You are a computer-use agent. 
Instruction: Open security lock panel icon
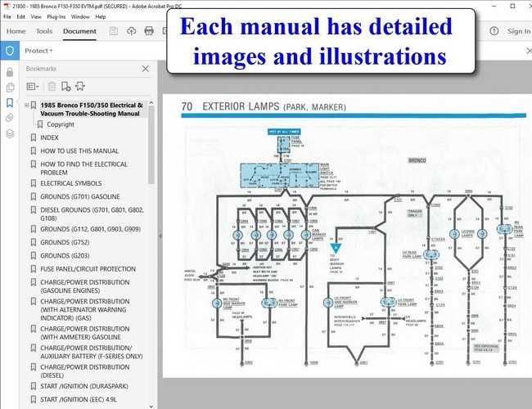pyautogui.click(x=10, y=72)
